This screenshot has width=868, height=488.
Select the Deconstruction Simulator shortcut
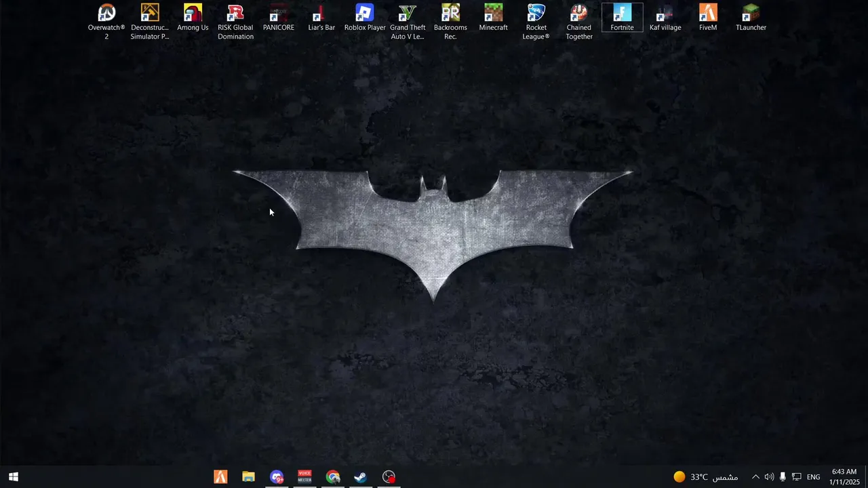pyautogui.click(x=150, y=21)
